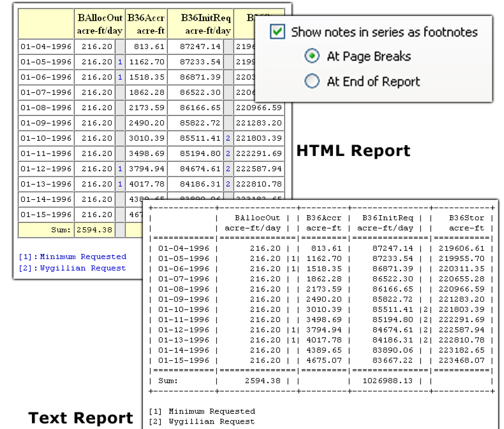
Task: Click footnote link 2 in HTML row 01-11-1996
Action: pyautogui.click(x=228, y=153)
